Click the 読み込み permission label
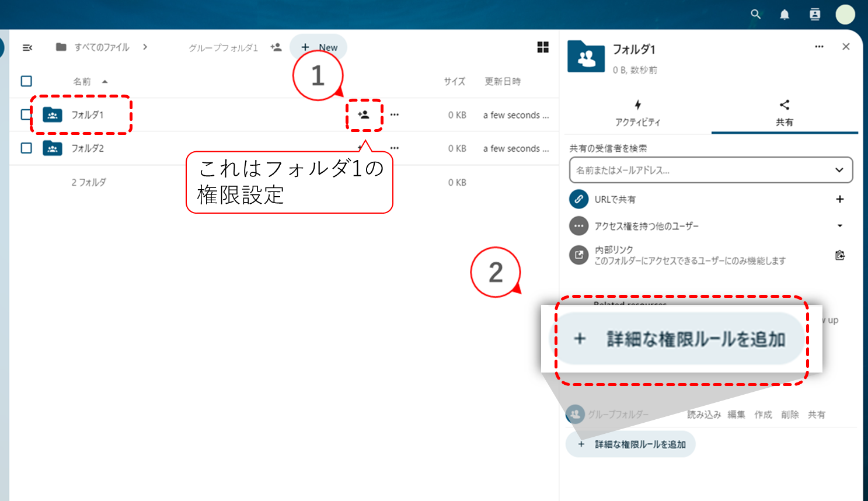868x501 pixels. [704, 415]
